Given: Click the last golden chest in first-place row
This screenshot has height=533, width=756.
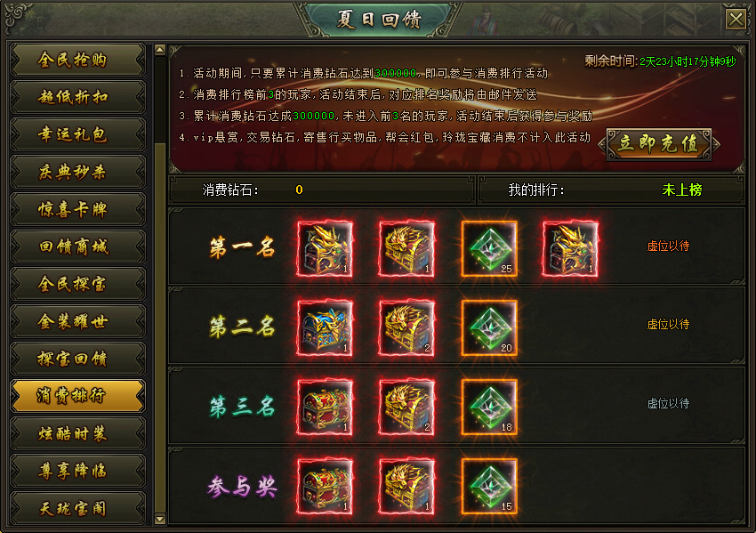Looking at the screenshot, I should click(x=571, y=249).
